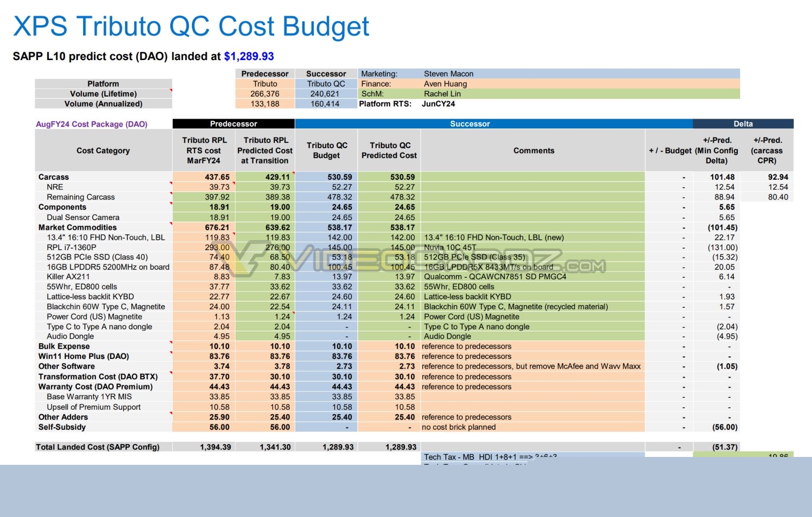
Task: Select the delta value (101.45)
Action: (722, 227)
